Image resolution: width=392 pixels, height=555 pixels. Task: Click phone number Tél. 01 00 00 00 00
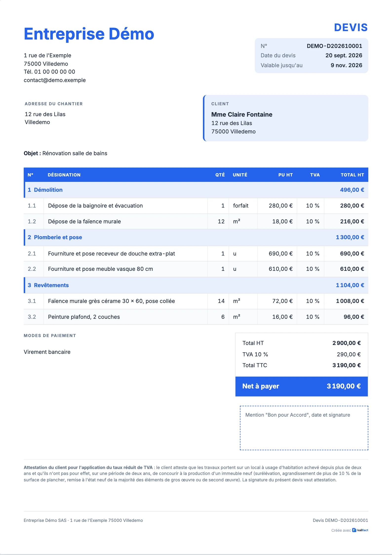pyautogui.click(x=49, y=72)
